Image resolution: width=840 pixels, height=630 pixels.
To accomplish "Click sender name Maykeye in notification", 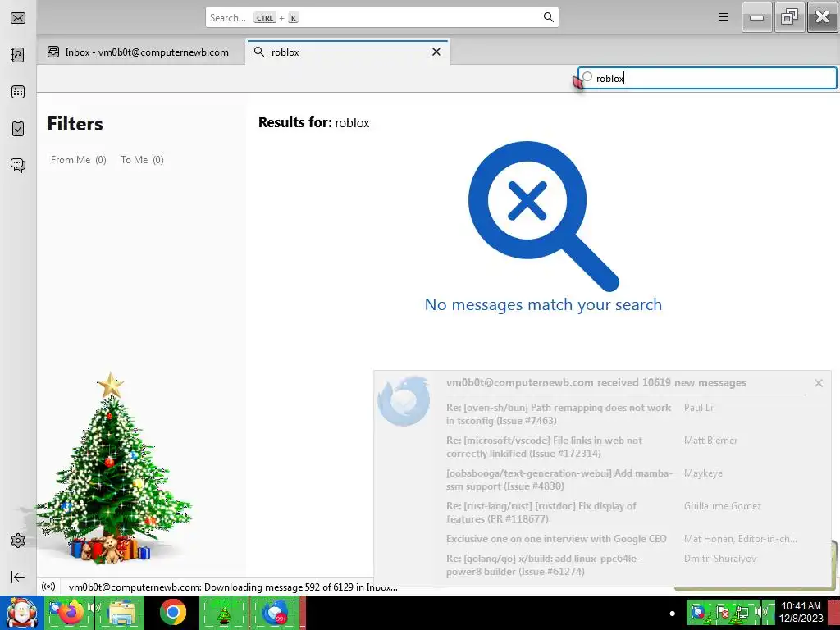I will tap(703, 473).
